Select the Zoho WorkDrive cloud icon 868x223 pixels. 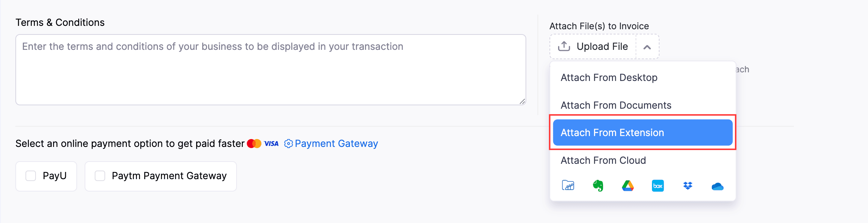coord(568,186)
